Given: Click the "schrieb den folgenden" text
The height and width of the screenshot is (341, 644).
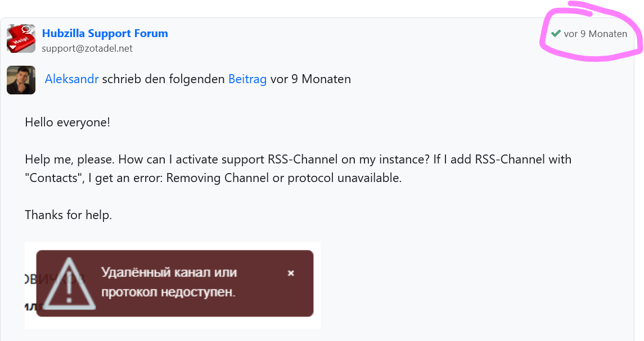Looking at the screenshot, I should pos(163,79).
